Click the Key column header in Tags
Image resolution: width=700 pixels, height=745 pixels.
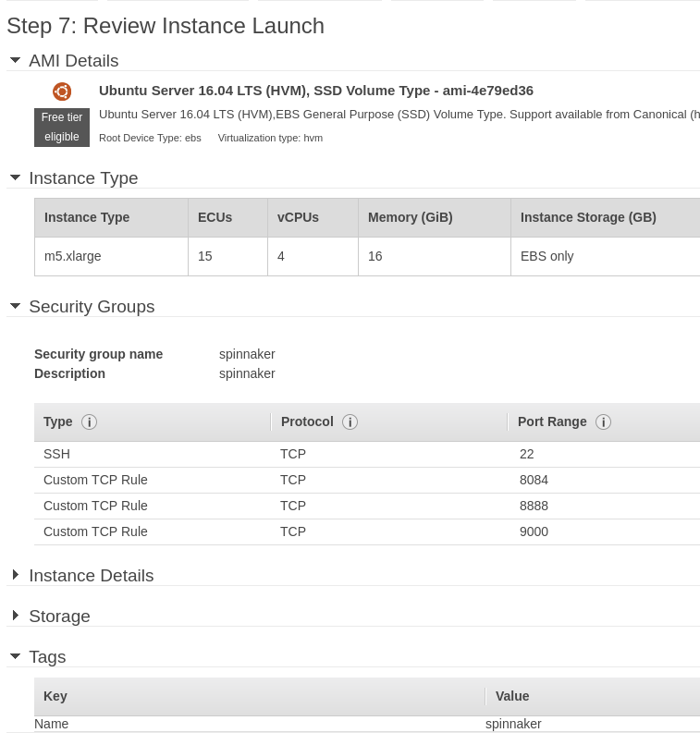click(55, 696)
